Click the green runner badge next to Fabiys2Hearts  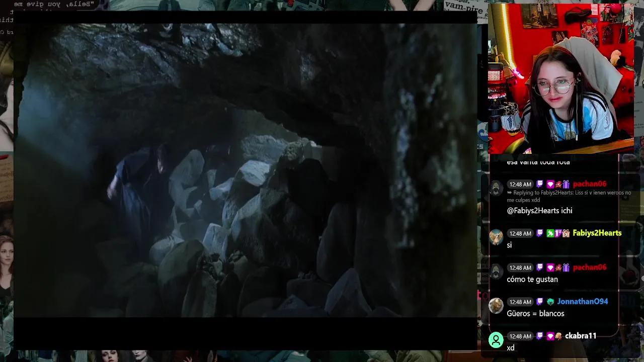[x=550, y=233]
